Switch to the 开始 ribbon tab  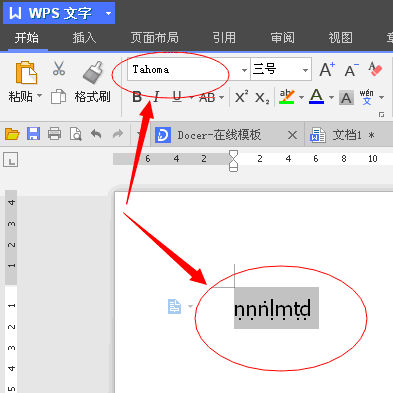pyautogui.click(x=27, y=38)
